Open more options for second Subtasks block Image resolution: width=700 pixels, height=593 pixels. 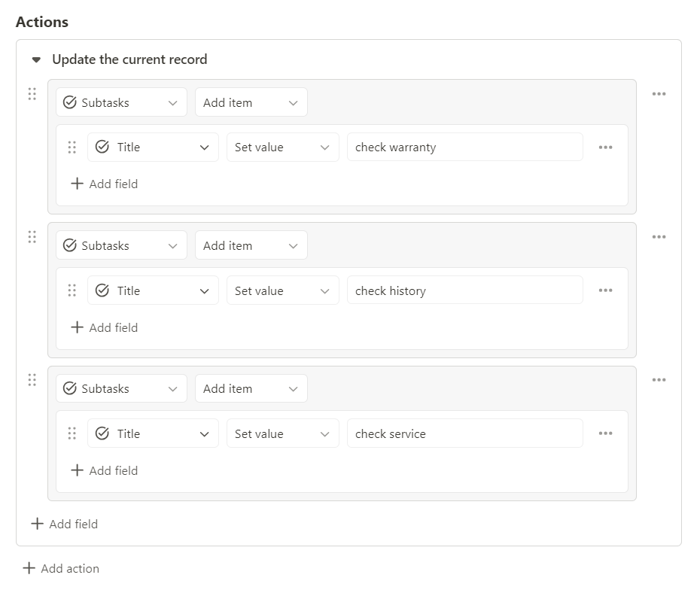[x=659, y=237]
